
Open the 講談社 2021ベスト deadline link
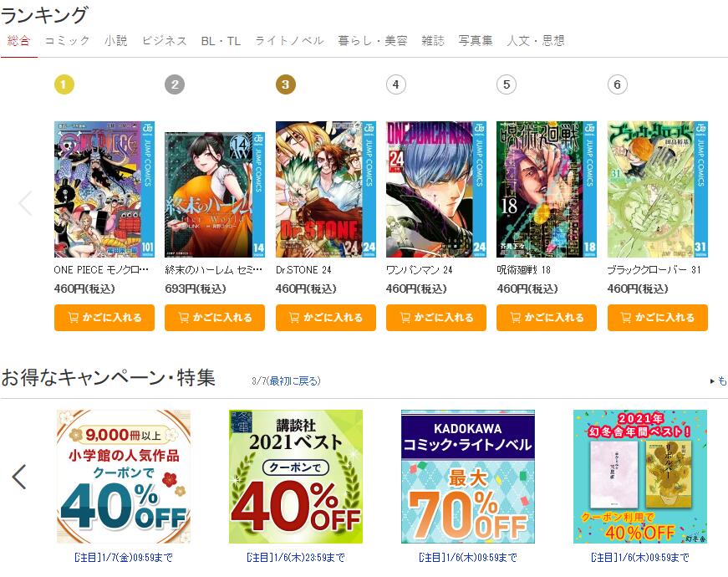[296, 557]
